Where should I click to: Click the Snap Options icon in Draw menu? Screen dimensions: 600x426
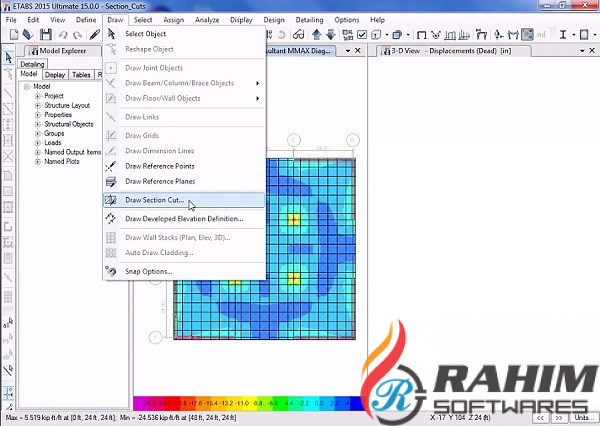point(111,271)
